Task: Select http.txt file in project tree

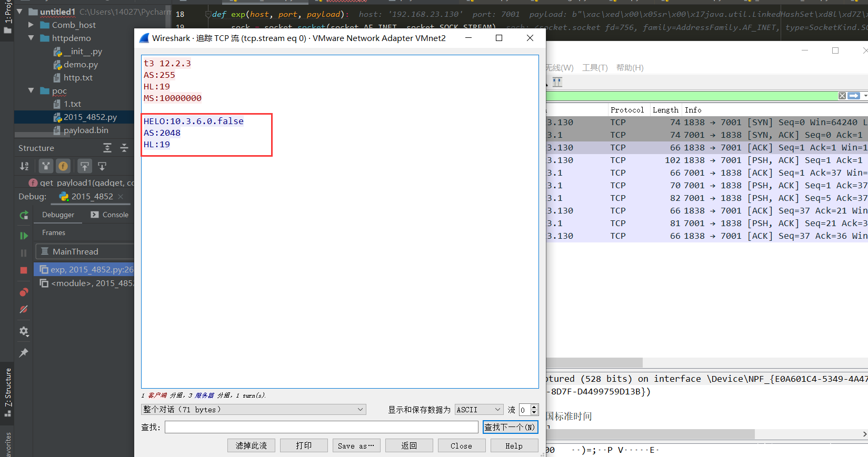Action: click(x=73, y=77)
